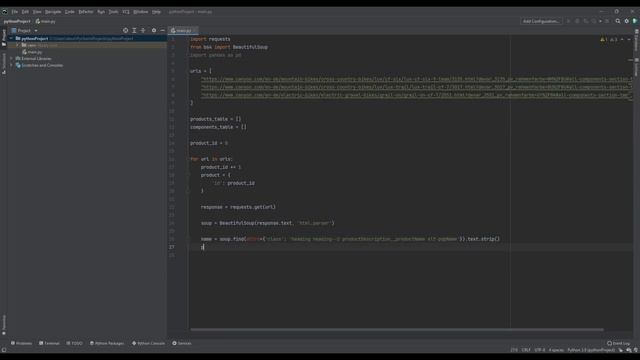
Task: Select main.py in the project tree
Action: coord(32,52)
